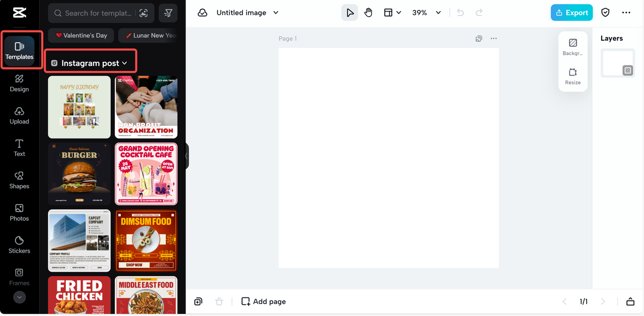Screen dimensions: 644x316
Task: Open the Text sidebar tab
Action: coord(19,147)
